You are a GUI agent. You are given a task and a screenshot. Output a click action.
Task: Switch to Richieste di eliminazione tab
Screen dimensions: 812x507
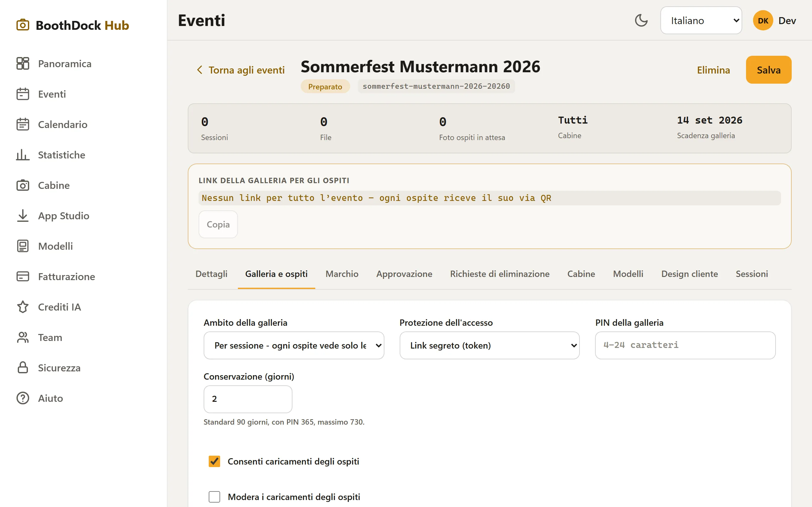[500, 274]
